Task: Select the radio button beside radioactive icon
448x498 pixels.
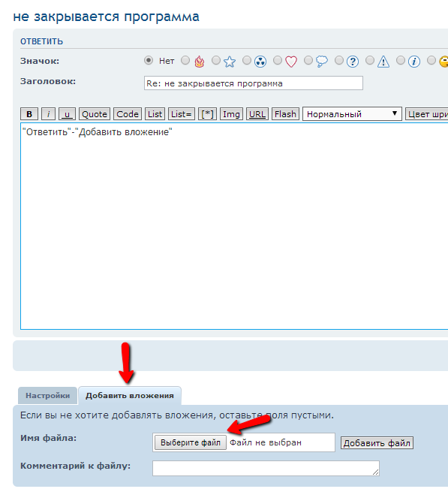Action: 247,60
